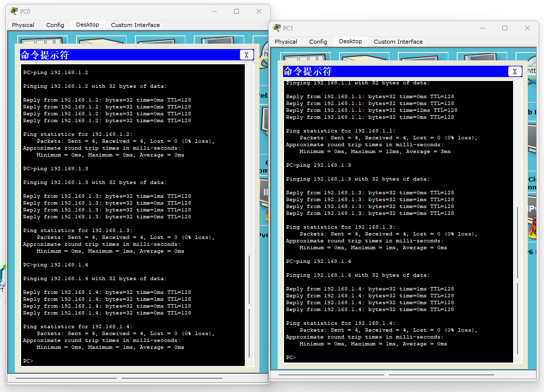Viewport: 544px width, 392px height.
Task: Open Custom Interface tab in PC1 window
Action: [x=398, y=42]
